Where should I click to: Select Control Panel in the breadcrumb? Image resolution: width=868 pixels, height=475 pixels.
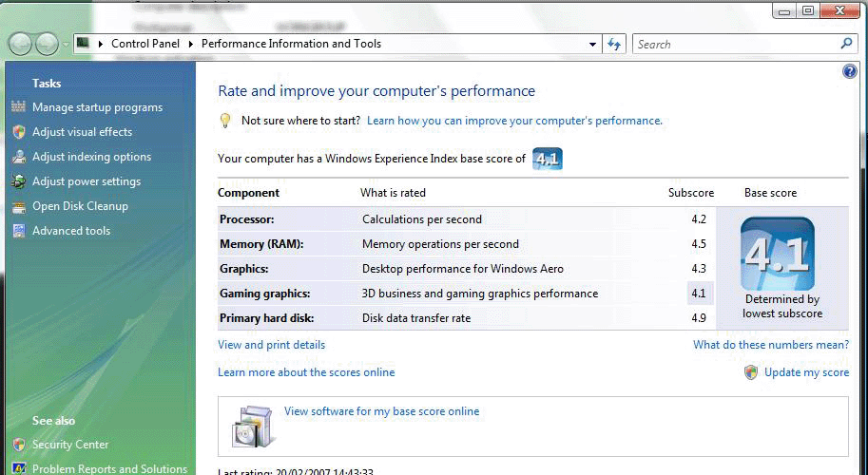[x=145, y=44]
